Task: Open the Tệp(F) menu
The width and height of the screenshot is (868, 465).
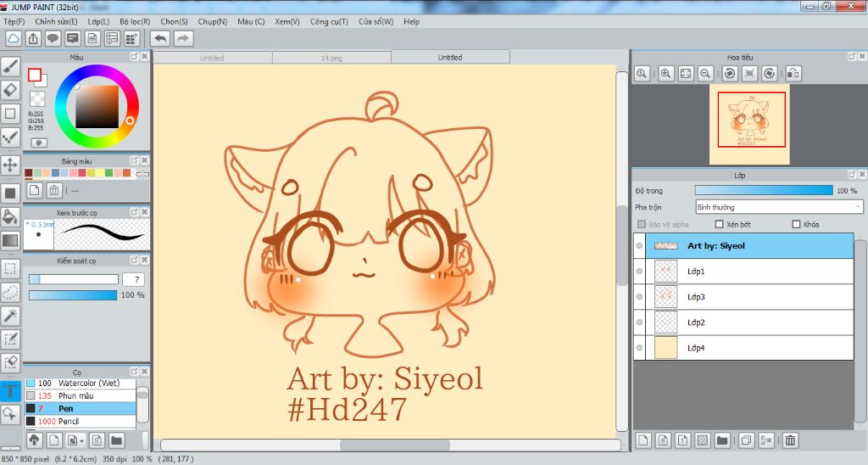Action: [14, 21]
